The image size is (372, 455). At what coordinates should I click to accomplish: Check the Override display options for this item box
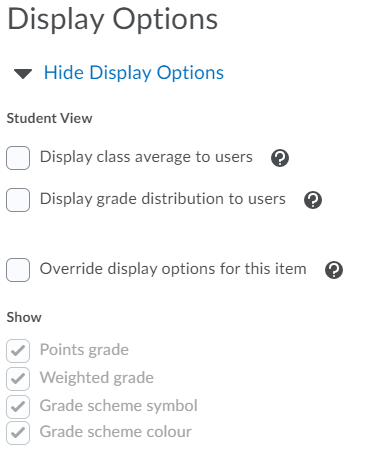18,270
